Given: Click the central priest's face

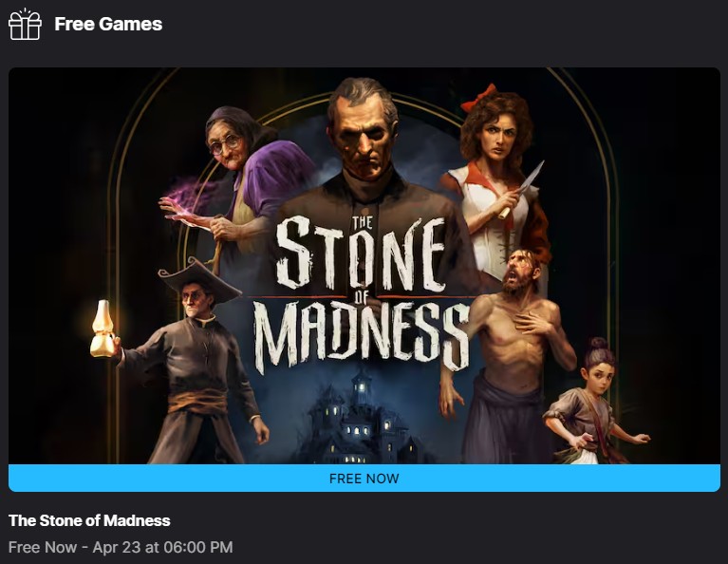Looking at the screenshot, I should click(364, 132).
